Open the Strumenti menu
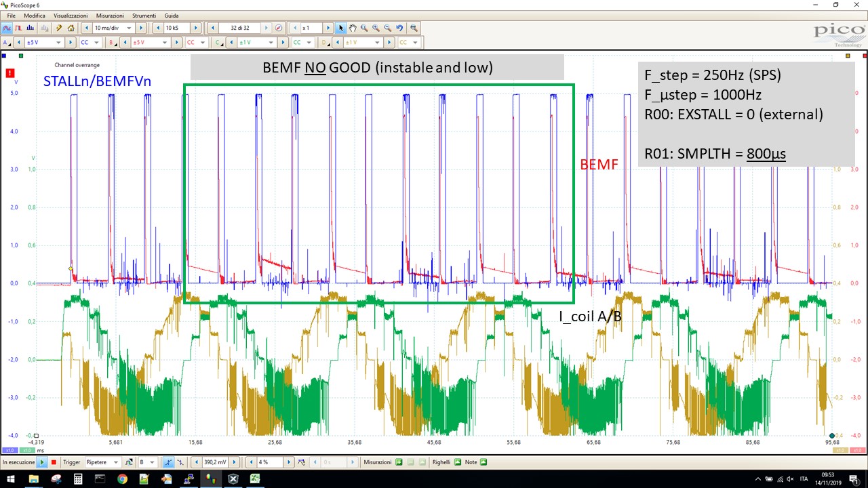 coord(144,15)
